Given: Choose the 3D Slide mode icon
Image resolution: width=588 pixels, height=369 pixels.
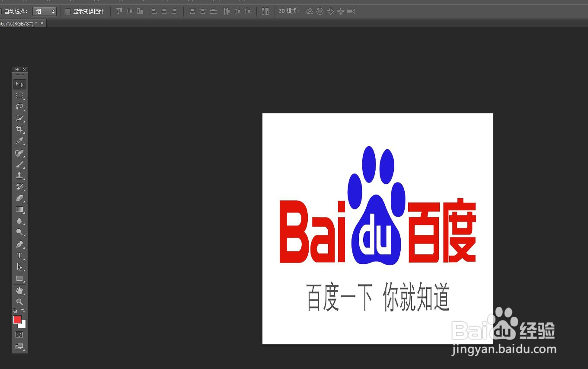Looking at the screenshot, I should (341, 11).
